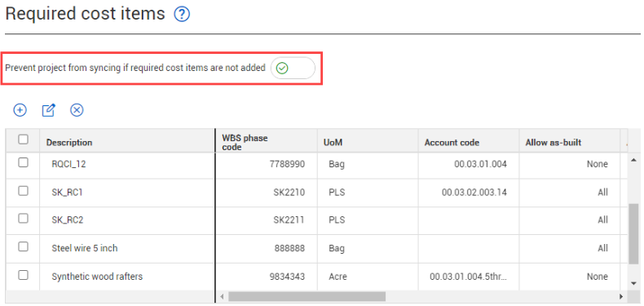This screenshot has height=306, width=644.
Task: Click the horizontal scrollbar left arrow
Action: (x=222, y=296)
